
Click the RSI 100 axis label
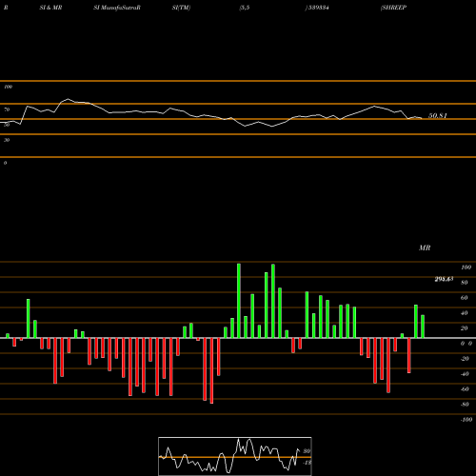[x=8, y=87]
